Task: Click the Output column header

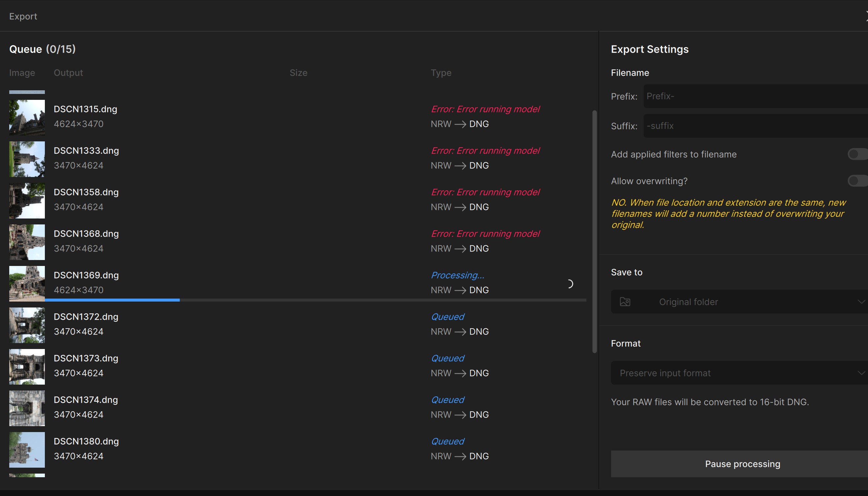Action: pos(68,73)
